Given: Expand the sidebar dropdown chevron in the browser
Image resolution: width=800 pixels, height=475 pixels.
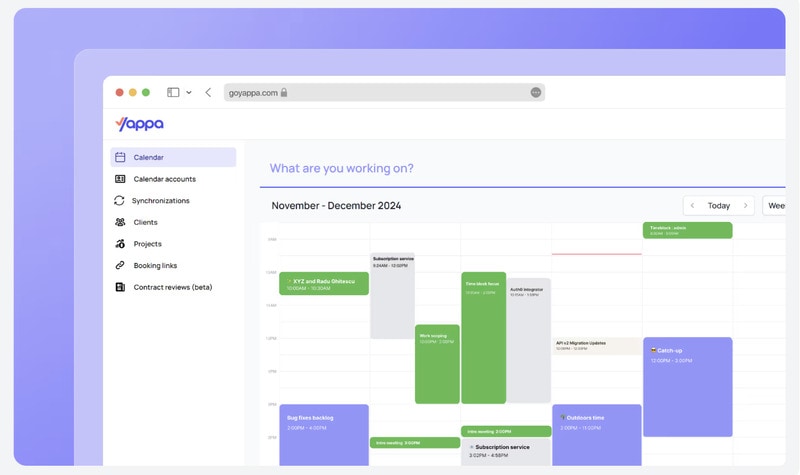Looking at the screenshot, I should (x=189, y=92).
